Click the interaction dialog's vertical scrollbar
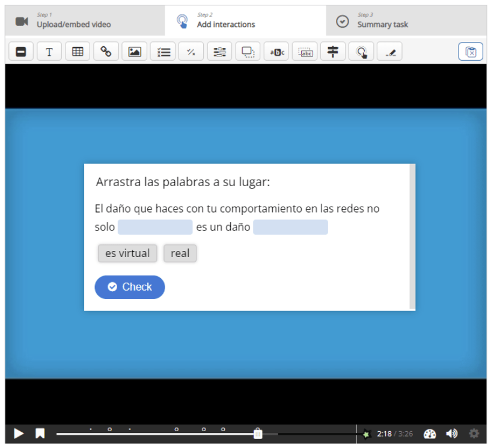 [x=412, y=237]
